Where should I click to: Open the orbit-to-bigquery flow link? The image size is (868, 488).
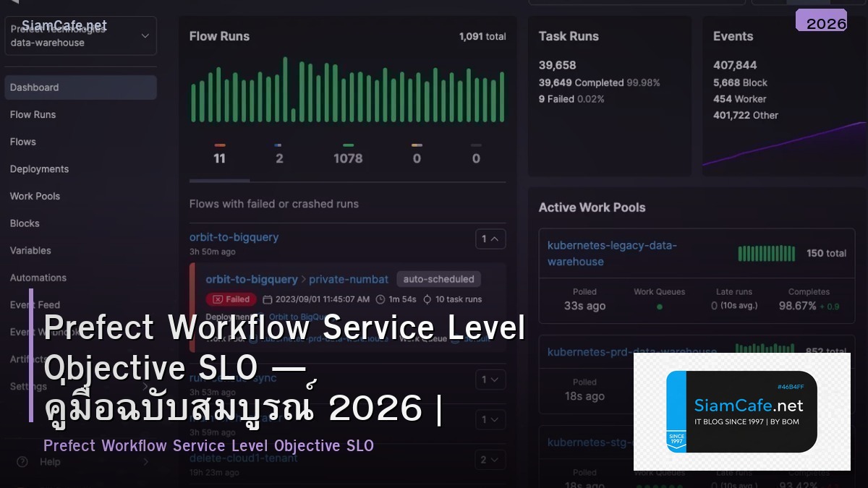coord(234,236)
